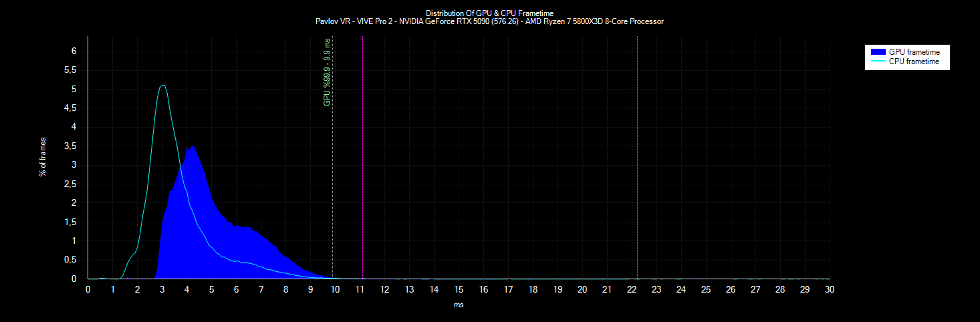
Task: Click the x-axis tick label 10
Action: coord(335,289)
